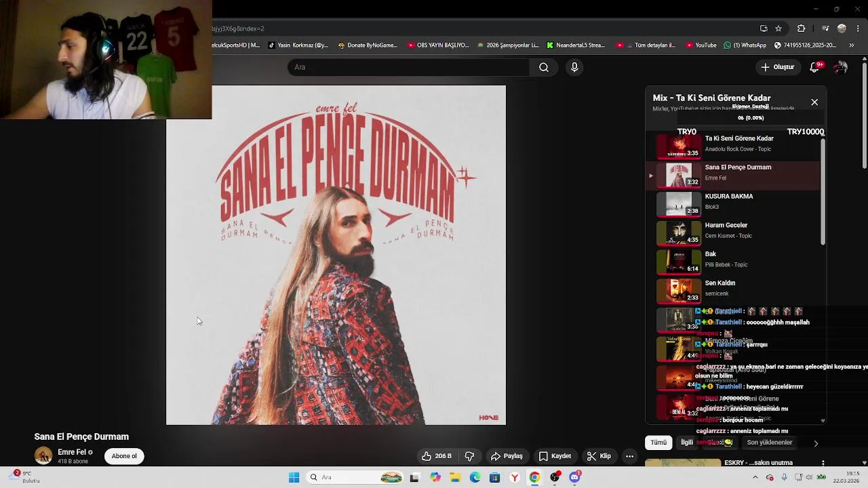Open File Explorer from taskbar
This screenshot has height=488, width=868.
[455, 478]
